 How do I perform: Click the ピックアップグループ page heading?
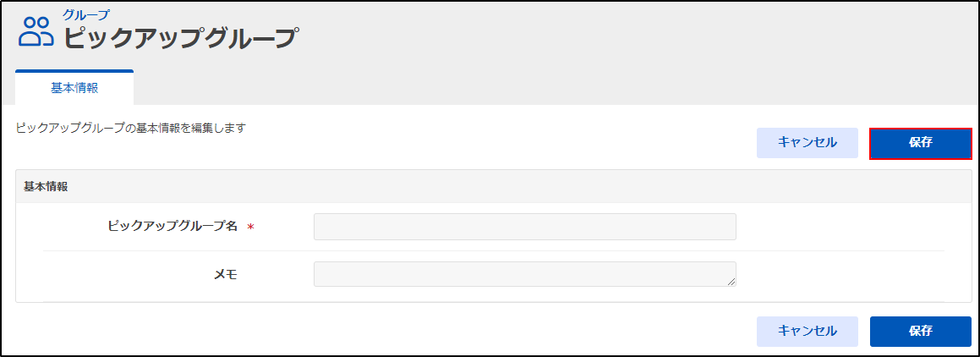pyautogui.click(x=181, y=38)
